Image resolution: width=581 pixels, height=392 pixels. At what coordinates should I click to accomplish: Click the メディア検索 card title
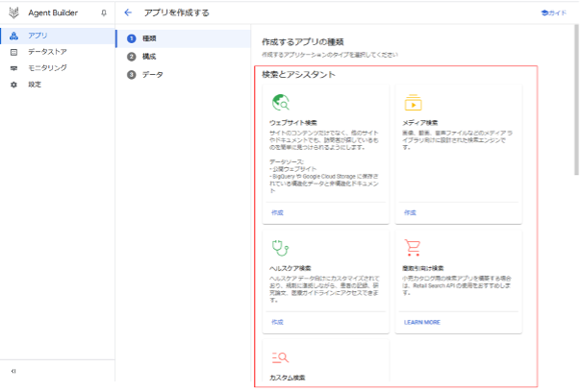click(x=420, y=123)
